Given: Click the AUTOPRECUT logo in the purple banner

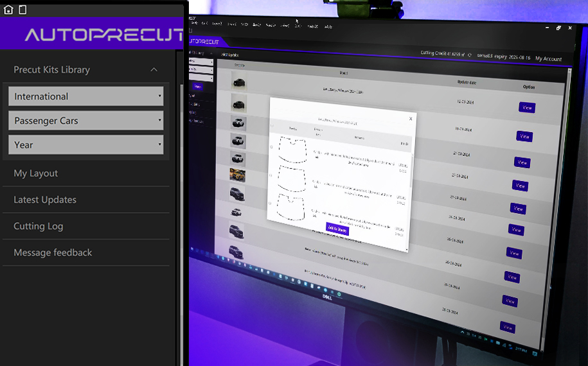Looking at the screenshot, I should 103,35.
